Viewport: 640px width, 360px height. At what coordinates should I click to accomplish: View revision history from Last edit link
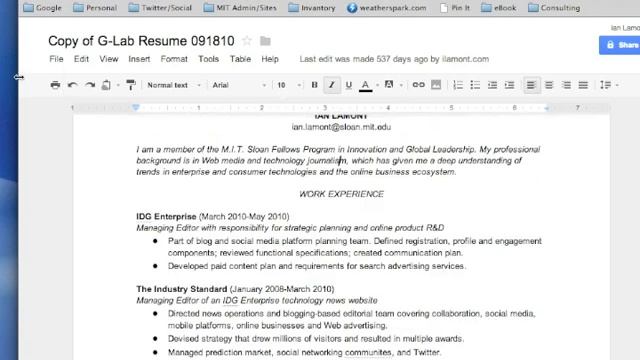coord(394,59)
